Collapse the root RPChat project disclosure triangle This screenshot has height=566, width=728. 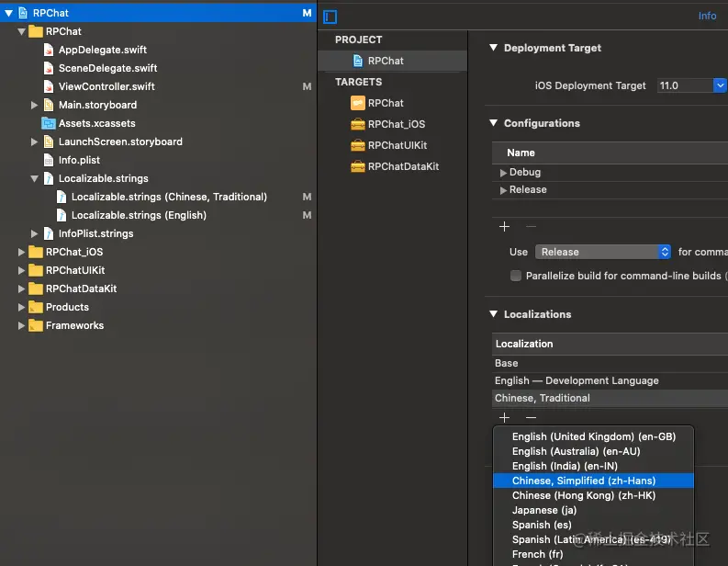[x=8, y=13]
